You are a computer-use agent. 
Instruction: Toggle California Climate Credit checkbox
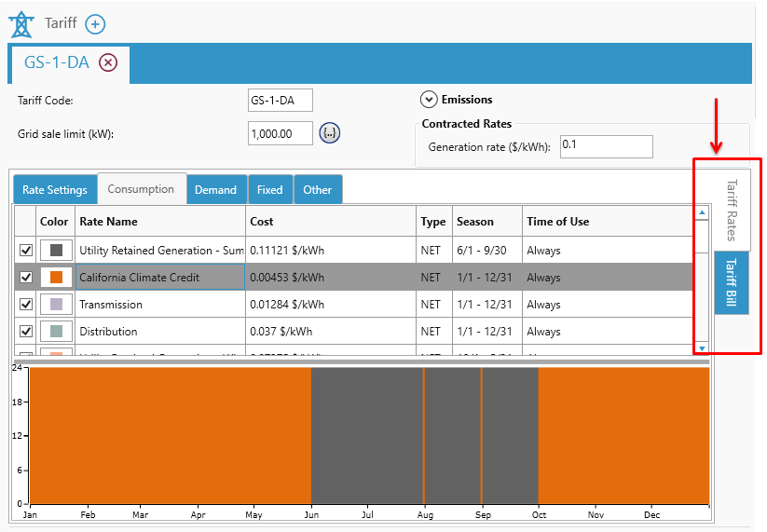(26, 278)
